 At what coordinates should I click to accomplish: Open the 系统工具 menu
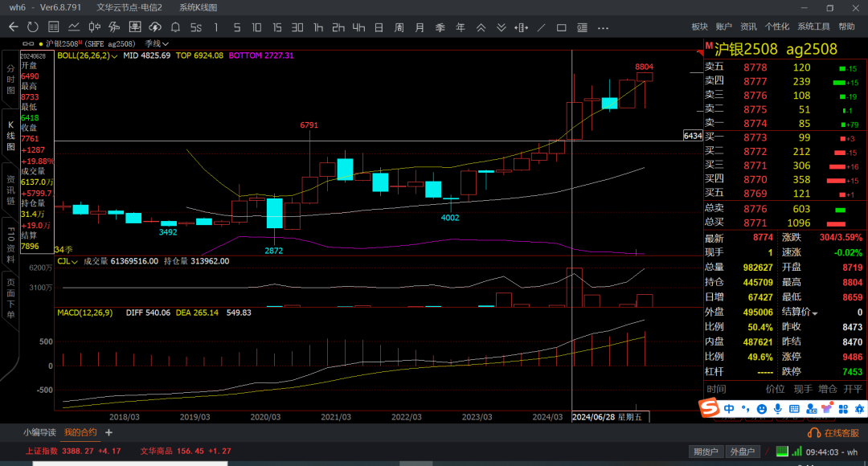pos(813,27)
